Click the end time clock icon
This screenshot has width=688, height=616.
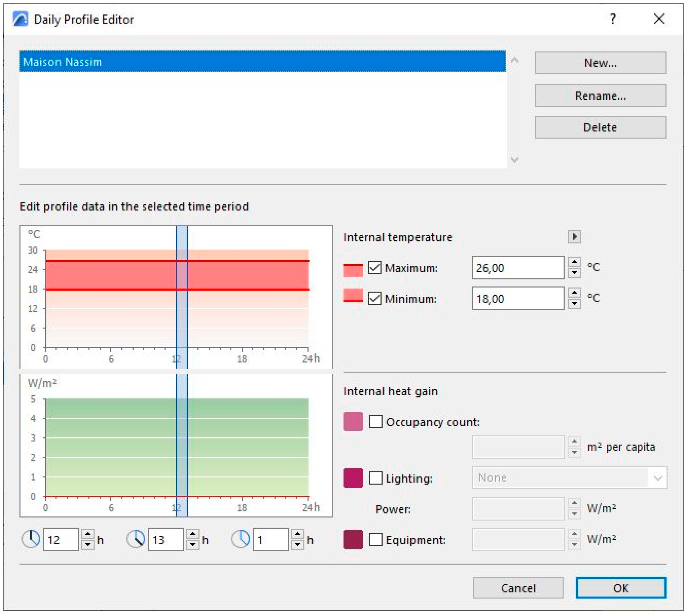pyautogui.click(x=136, y=539)
